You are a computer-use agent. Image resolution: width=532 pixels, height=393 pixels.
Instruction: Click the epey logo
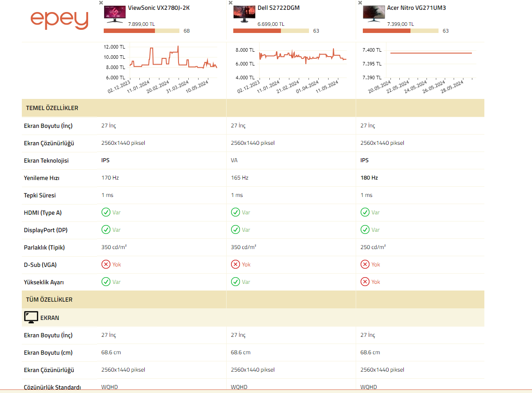point(59,20)
